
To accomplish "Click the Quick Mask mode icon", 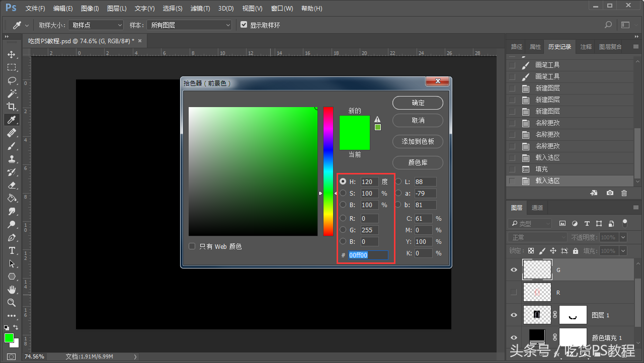I will [12, 356].
